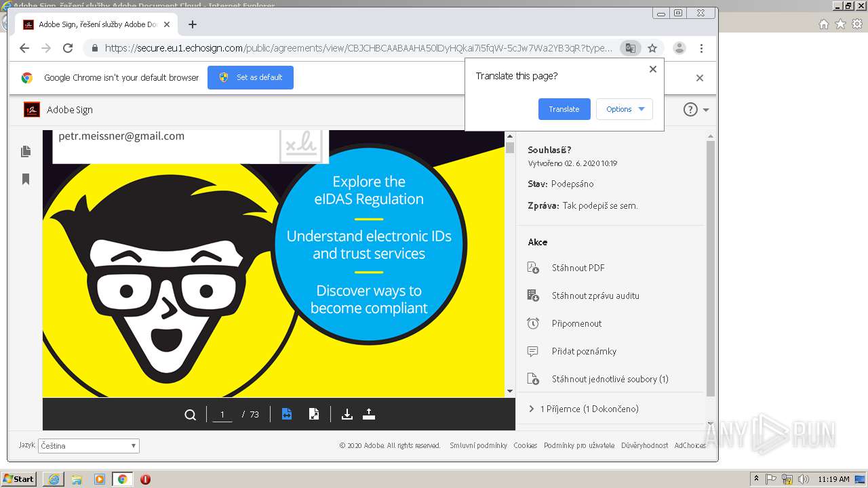
Task: Select fit-to-width page view icon
Action: click(x=287, y=414)
